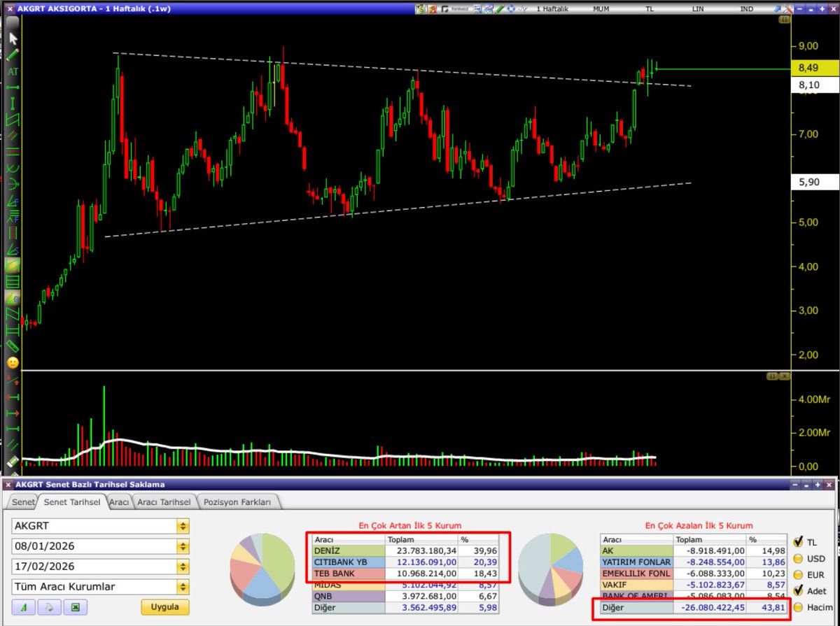This screenshot has width=840, height=626.
Task: Click the EMEKLILIK FONL broker cell
Action: pyautogui.click(x=637, y=573)
